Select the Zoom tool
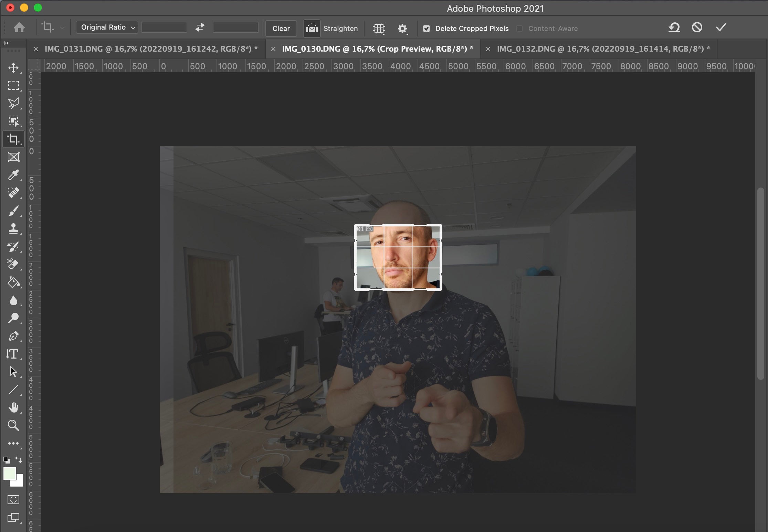This screenshot has width=768, height=532. pos(13,425)
